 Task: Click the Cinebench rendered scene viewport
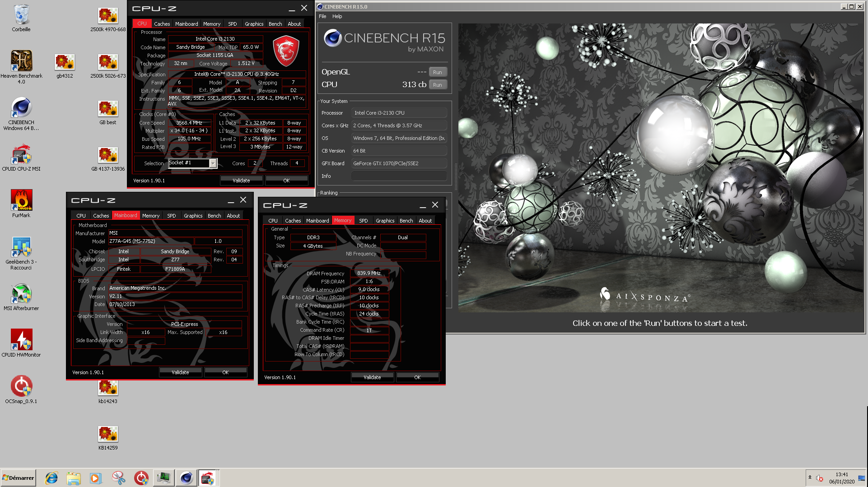click(x=661, y=167)
